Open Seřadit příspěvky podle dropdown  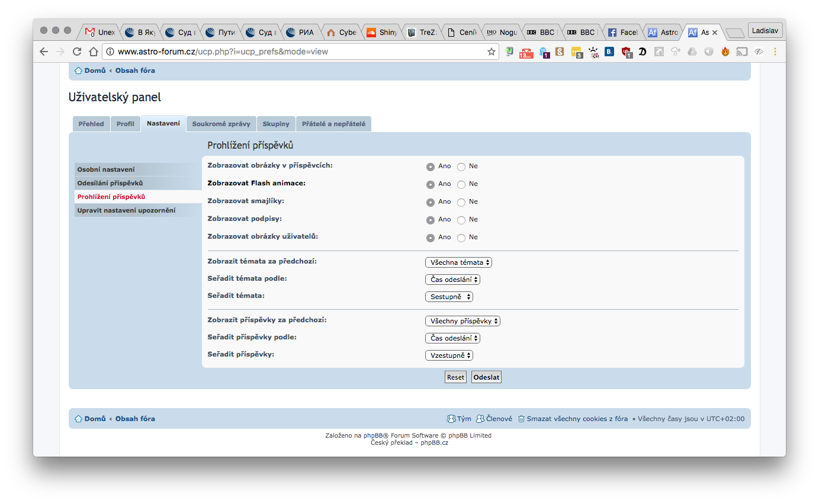tap(452, 338)
